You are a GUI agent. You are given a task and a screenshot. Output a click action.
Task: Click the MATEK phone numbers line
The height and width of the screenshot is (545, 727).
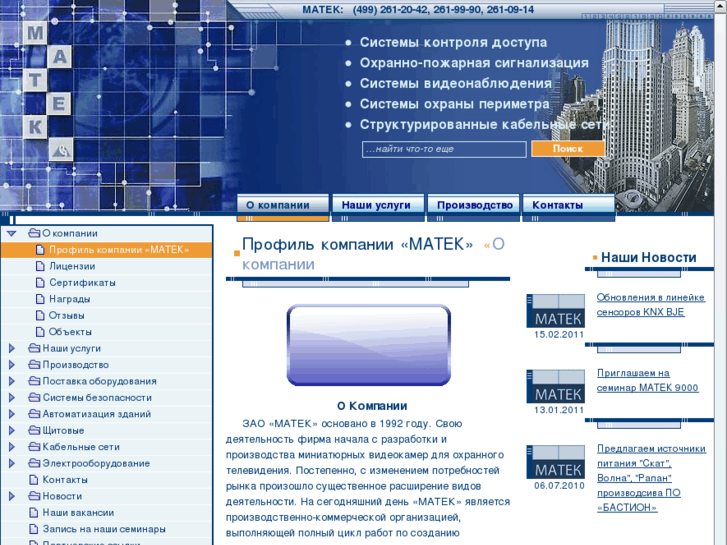pos(418,10)
